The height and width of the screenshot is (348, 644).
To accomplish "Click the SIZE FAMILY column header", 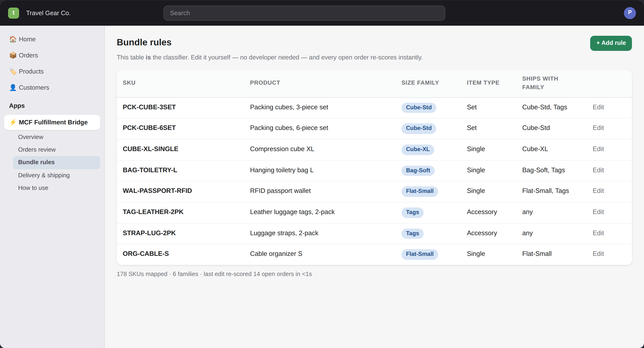I will click(x=420, y=83).
